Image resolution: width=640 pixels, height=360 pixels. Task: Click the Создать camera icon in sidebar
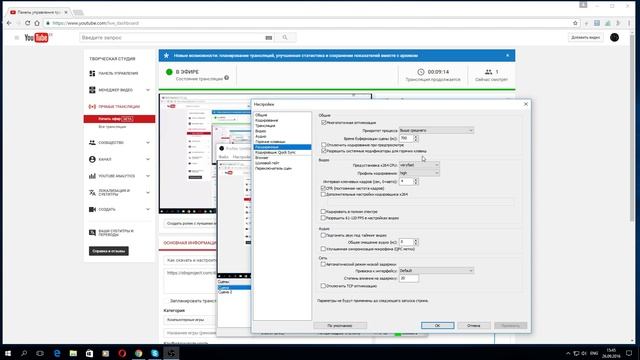[92, 209]
